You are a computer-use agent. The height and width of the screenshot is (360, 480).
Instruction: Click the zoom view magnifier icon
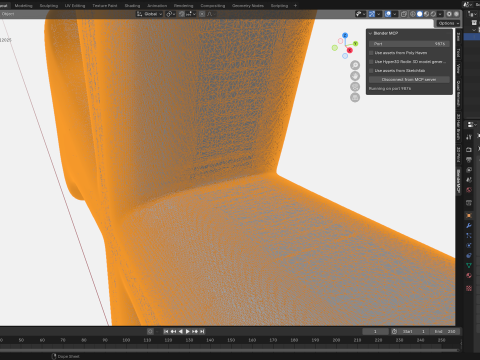355,65
